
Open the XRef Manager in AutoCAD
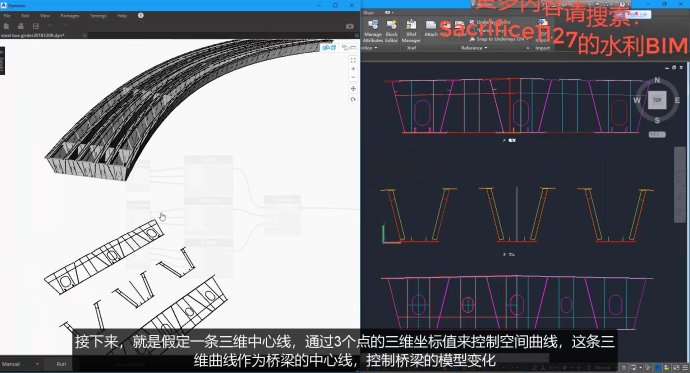(x=411, y=30)
